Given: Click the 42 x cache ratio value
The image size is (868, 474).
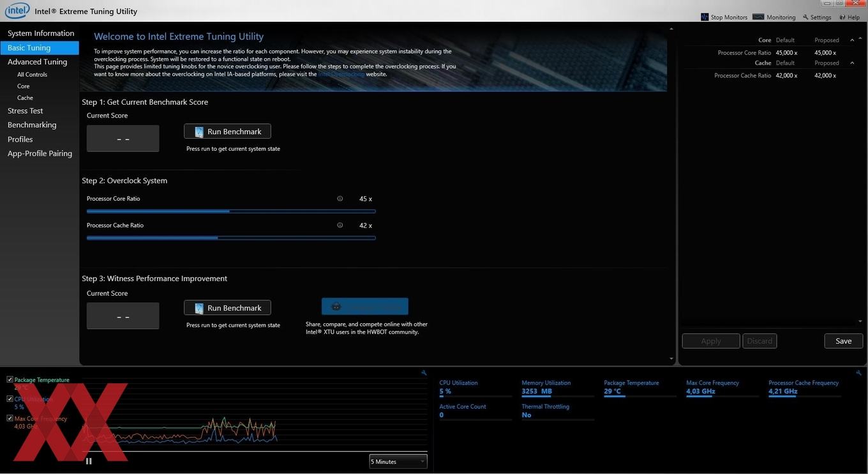Looking at the screenshot, I should pos(366,226).
